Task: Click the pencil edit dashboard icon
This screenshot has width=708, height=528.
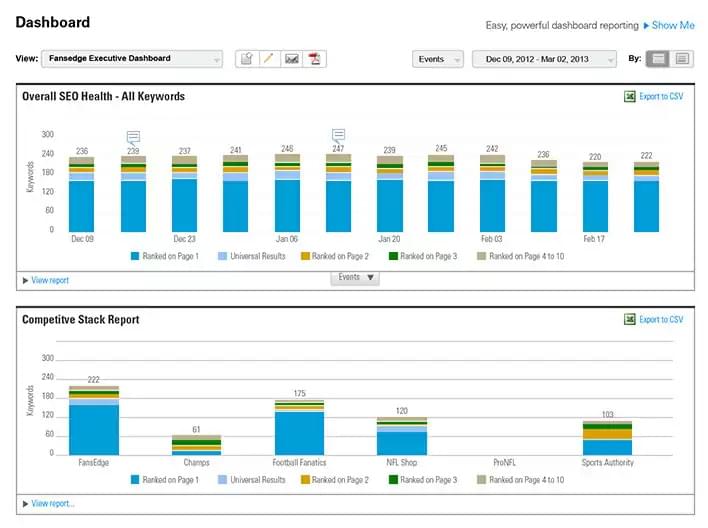Action: tap(270, 59)
